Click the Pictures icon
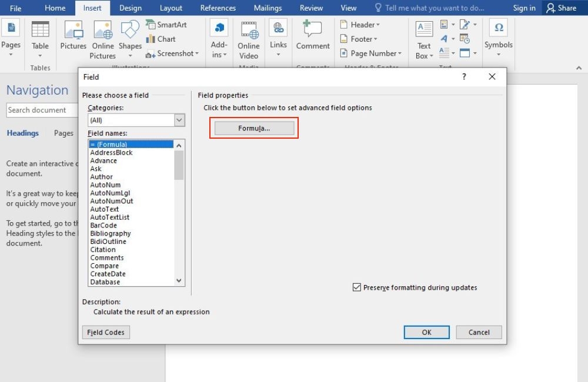The width and height of the screenshot is (588, 382). tap(73, 36)
